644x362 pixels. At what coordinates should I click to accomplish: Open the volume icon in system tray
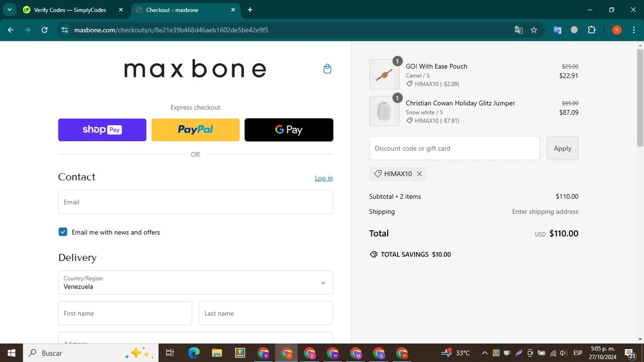point(564,353)
